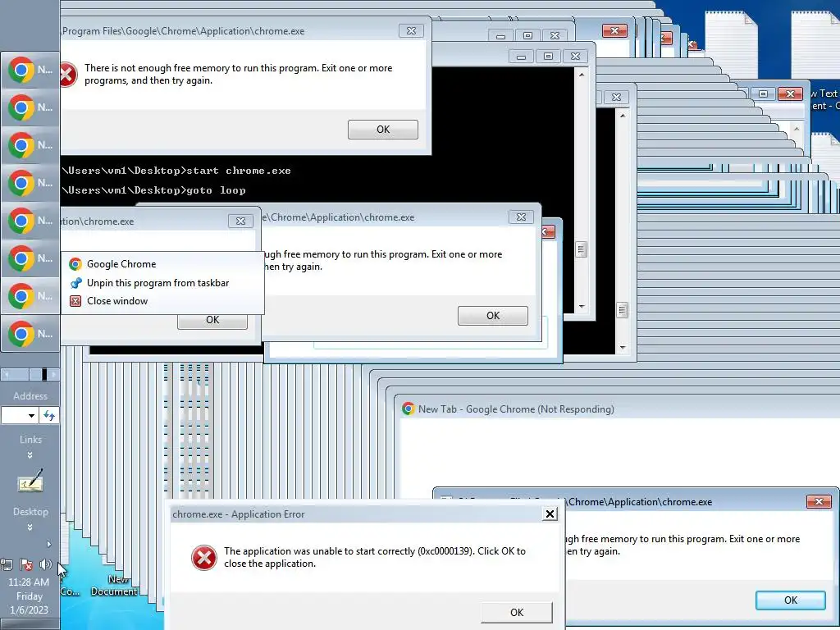Close bottom-right chrome.exe memory dialog via red X
840x630 pixels.
819,502
